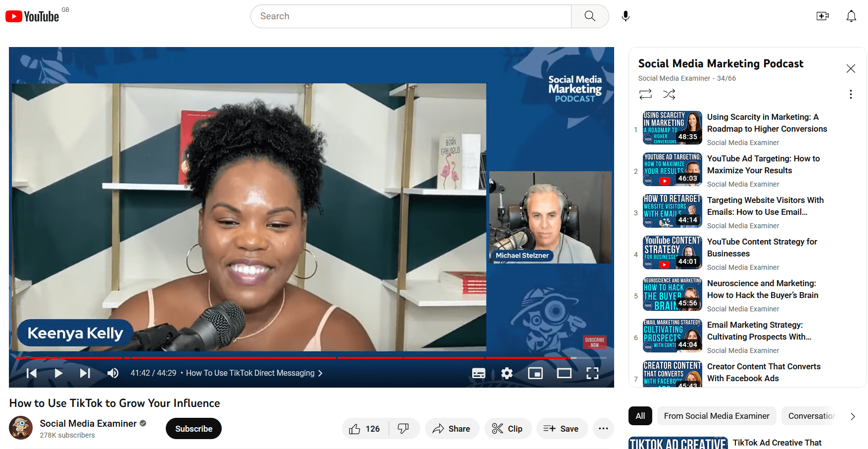Click the TikTok Ad Creative thumbnail
Image resolution: width=868 pixels, height=449 pixels.
(678, 443)
